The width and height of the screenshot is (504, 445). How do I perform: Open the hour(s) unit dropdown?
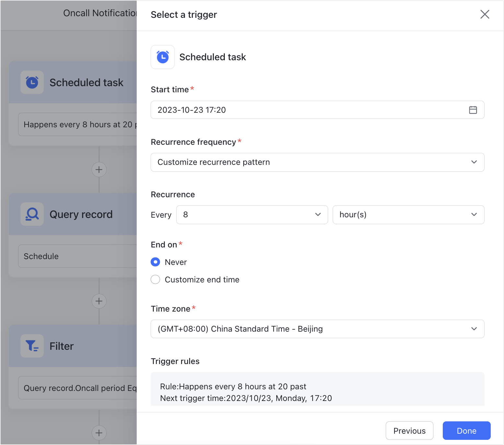408,215
